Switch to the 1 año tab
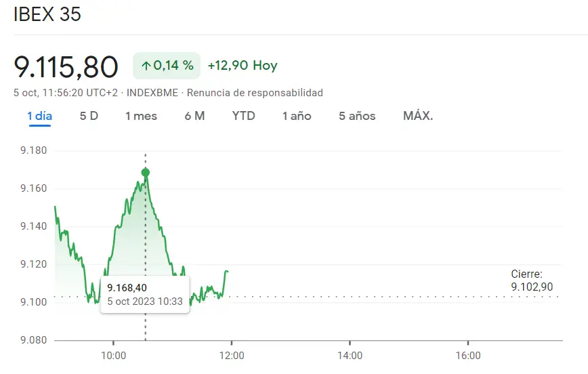The image size is (588, 374). [x=297, y=116]
